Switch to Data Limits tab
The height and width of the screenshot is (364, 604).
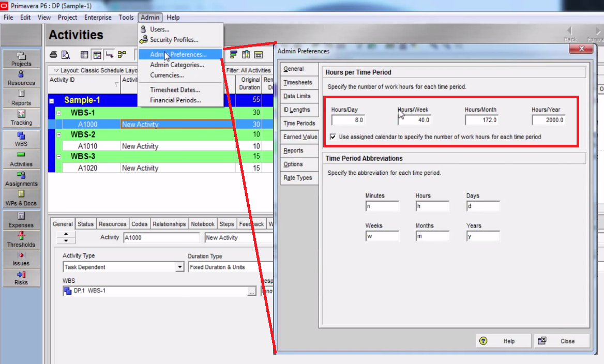[x=299, y=96]
